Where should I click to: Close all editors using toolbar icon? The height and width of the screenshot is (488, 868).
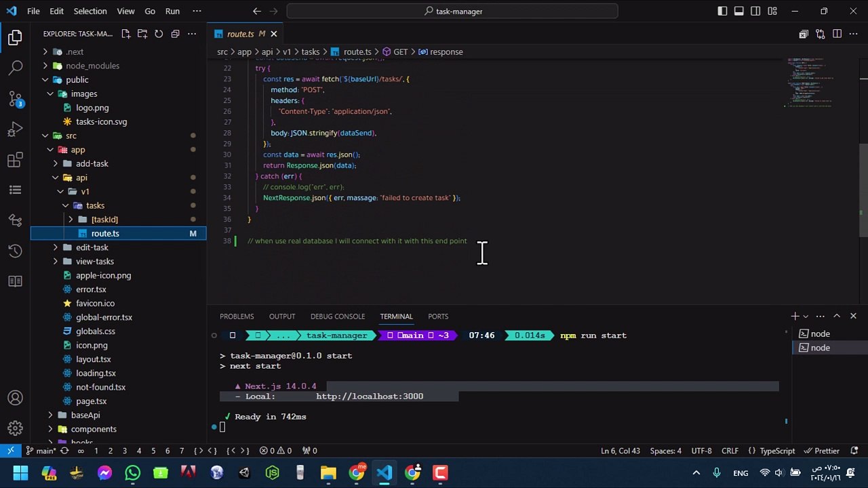[x=804, y=34]
